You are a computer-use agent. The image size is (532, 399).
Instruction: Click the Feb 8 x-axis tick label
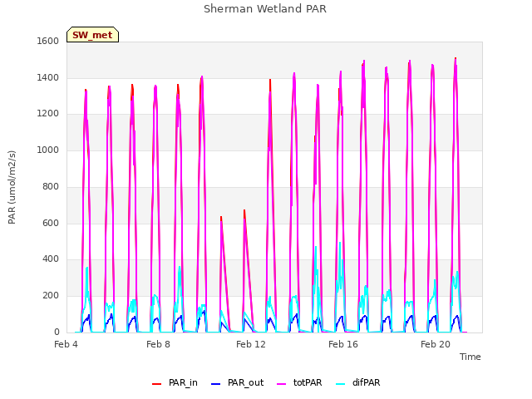coord(158,344)
